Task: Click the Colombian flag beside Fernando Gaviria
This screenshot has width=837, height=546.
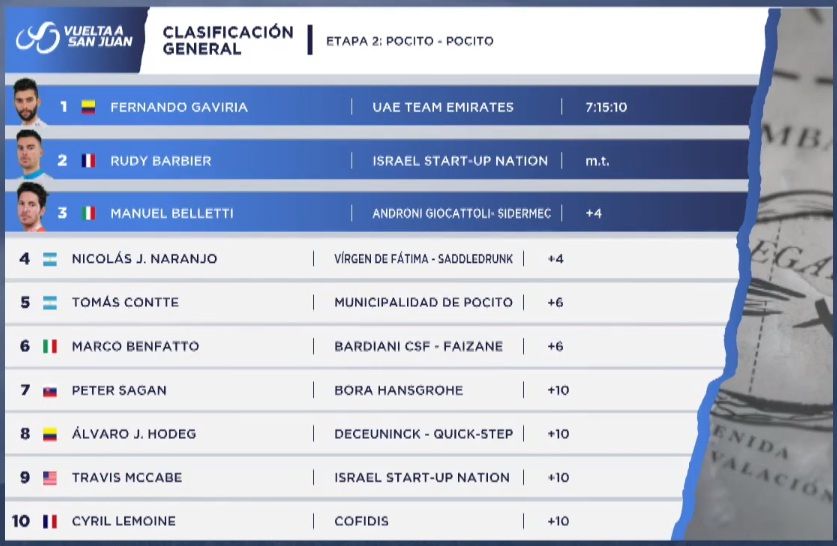Action: pyautogui.click(x=88, y=107)
